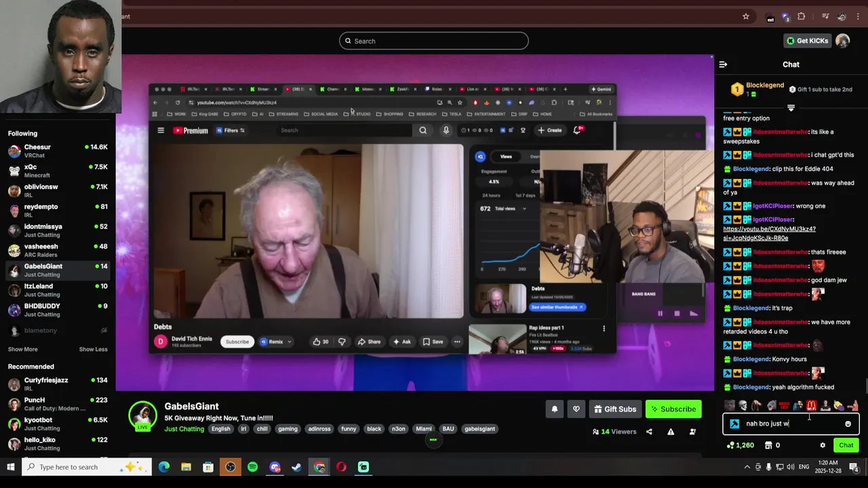Click the 14 Viewers count
868x488 pixels.
614,431
